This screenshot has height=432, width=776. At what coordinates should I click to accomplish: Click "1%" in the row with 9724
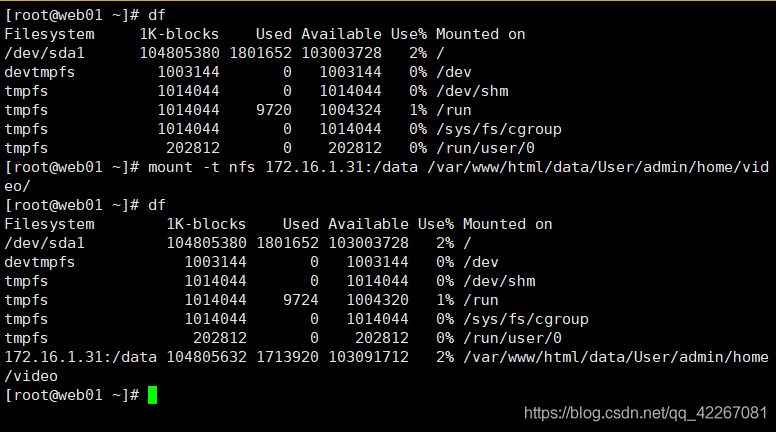445,300
